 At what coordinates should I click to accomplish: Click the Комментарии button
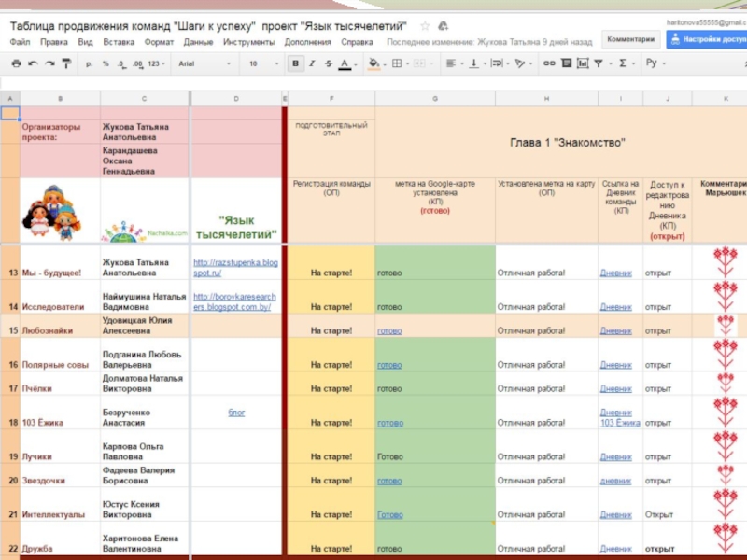630,39
